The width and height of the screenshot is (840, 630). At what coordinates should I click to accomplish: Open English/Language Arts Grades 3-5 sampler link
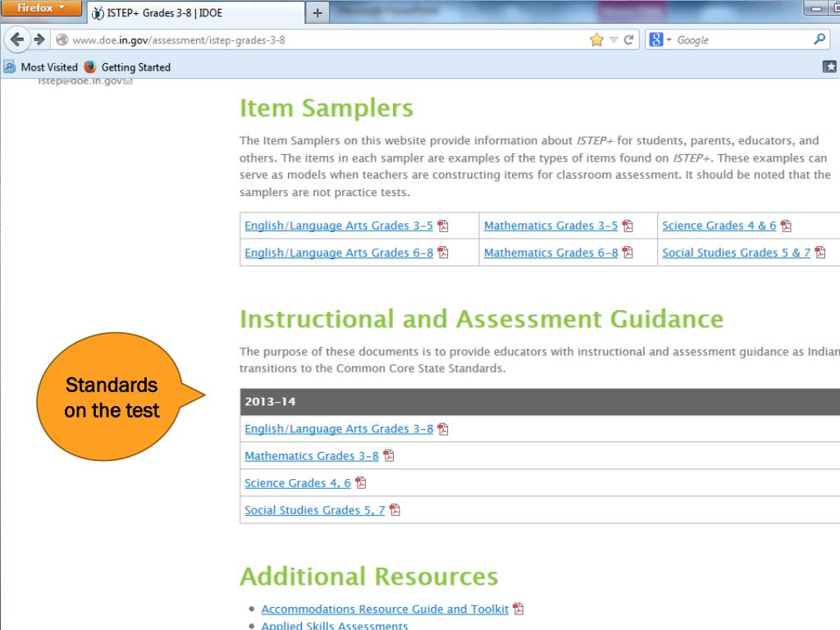point(339,226)
